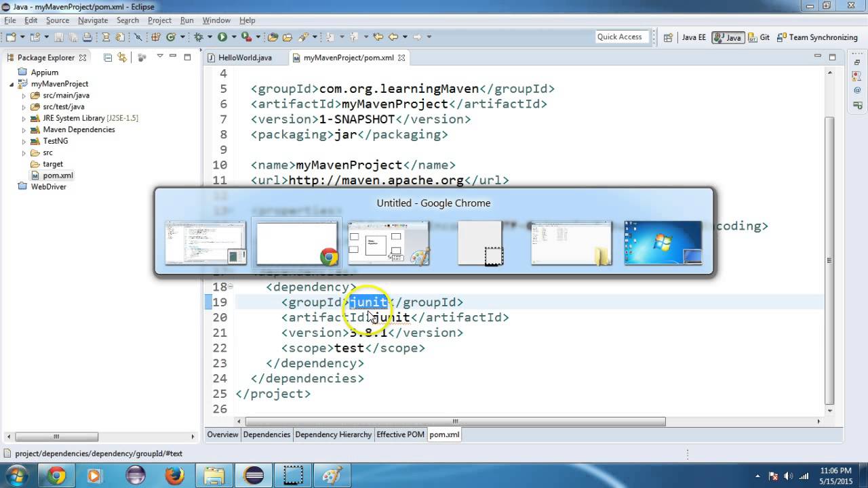Image resolution: width=868 pixels, height=488 pixels.
Task: Switch to the Git perspective
Action: point(758,37)
